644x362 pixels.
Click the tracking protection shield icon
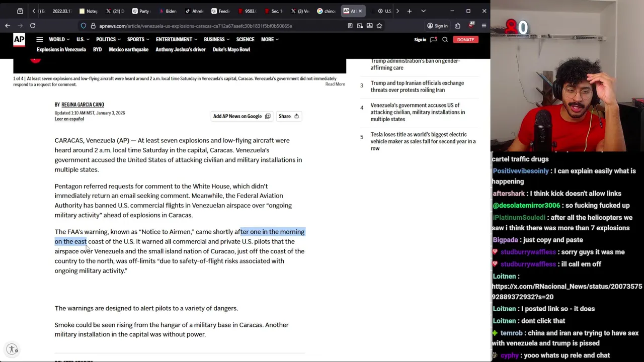pos(84,26)
